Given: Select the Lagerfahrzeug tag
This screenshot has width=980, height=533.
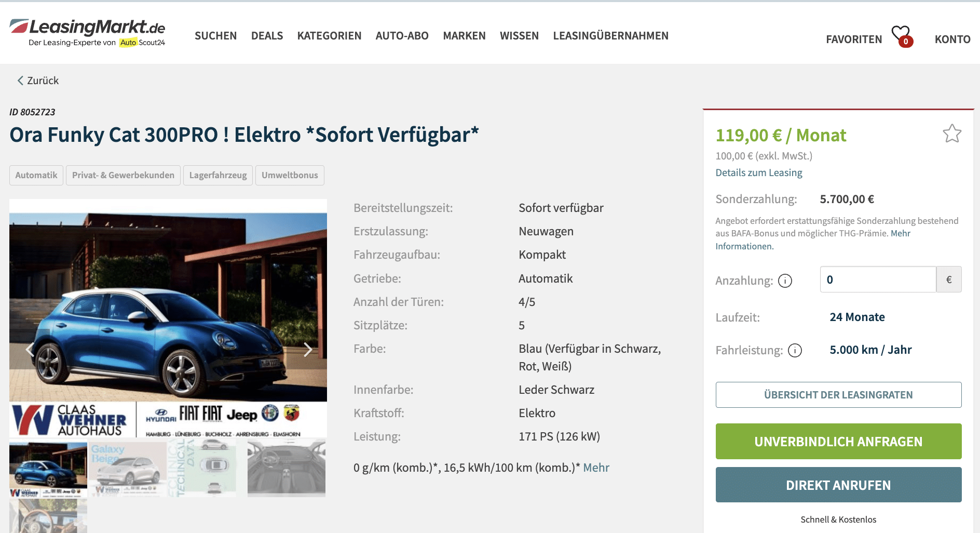Looking at the screenshot, I should (x=218, y=175).
